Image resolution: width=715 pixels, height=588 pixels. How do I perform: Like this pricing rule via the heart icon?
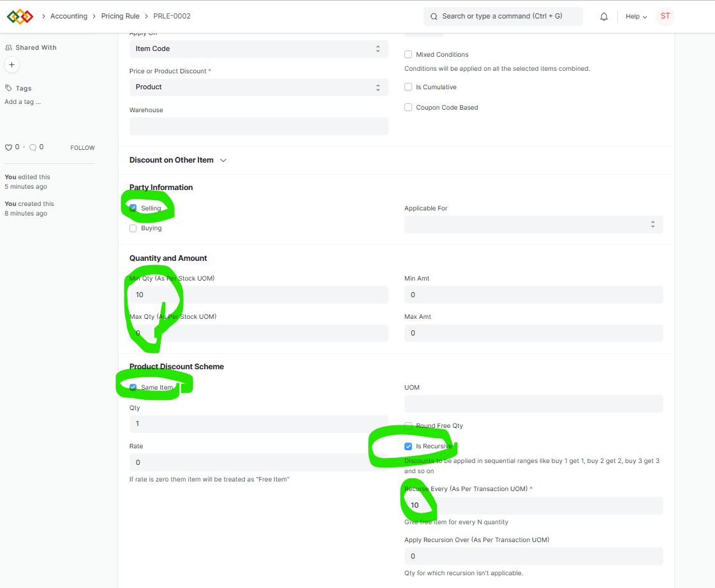[x=7, y=147]
